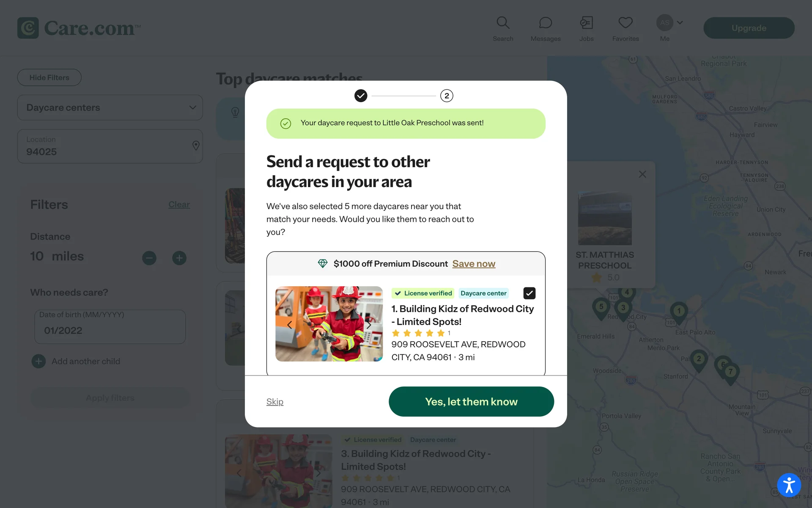Uncheck Building Kidz of Redwood City checkbox
Viewport: 812px width, 508px height.
529,293
